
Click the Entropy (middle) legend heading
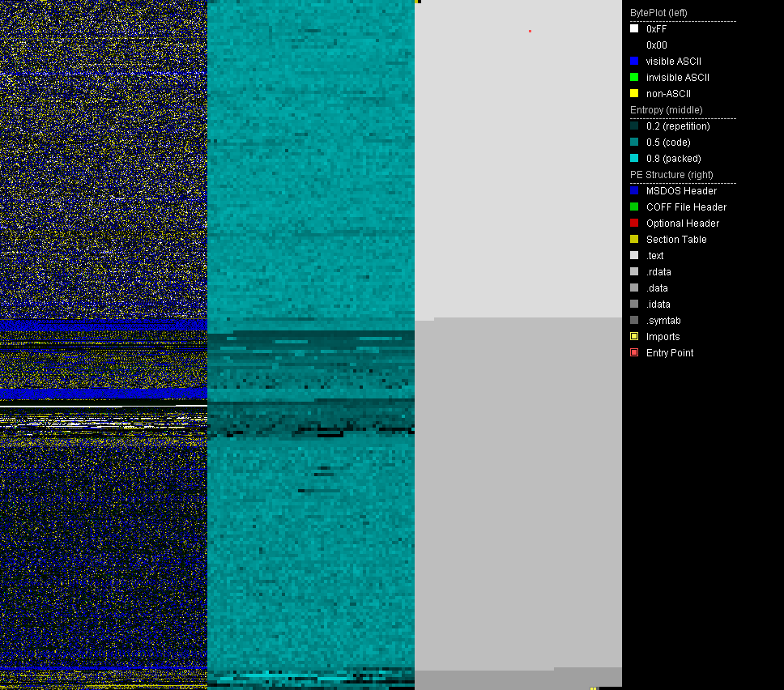point(667,110)
